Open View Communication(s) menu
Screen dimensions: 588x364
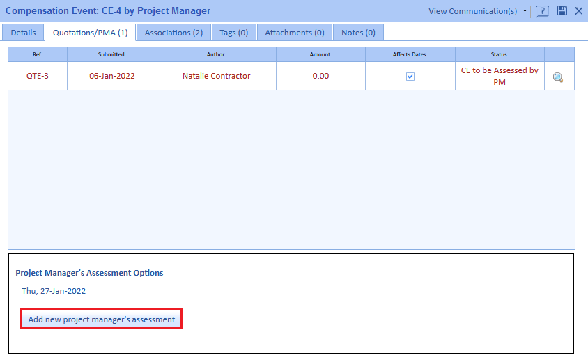(x=472, y=11)
